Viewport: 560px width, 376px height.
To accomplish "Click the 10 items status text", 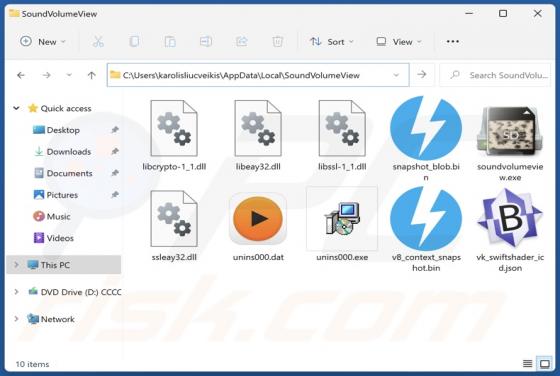I will click(x=32, y=364).
